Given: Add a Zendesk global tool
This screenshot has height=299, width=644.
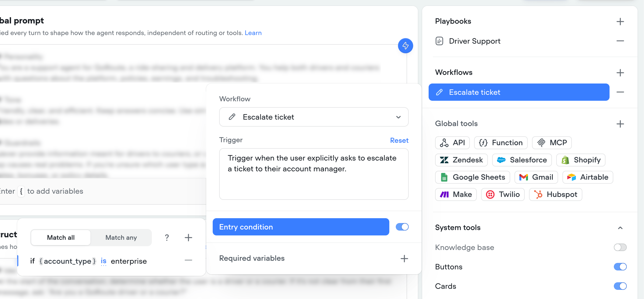Looking at the screenshot, I should point(461,160).
